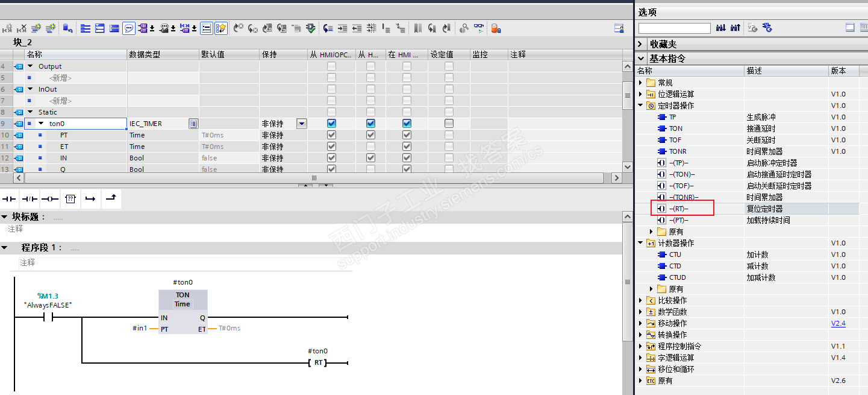Screen dimensions: 868x395
Task: Expand the 数学函数 math functions folder
Action: click(640, 312)
